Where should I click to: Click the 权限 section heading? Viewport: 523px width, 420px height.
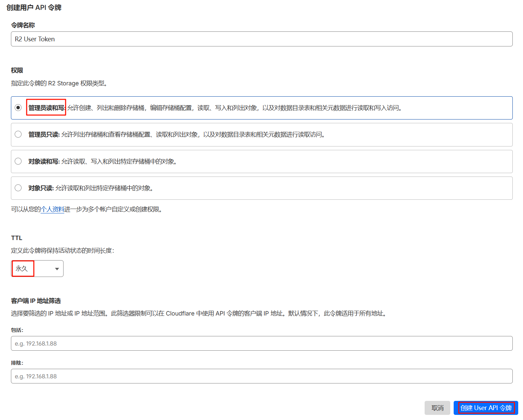tap(17, 70)
